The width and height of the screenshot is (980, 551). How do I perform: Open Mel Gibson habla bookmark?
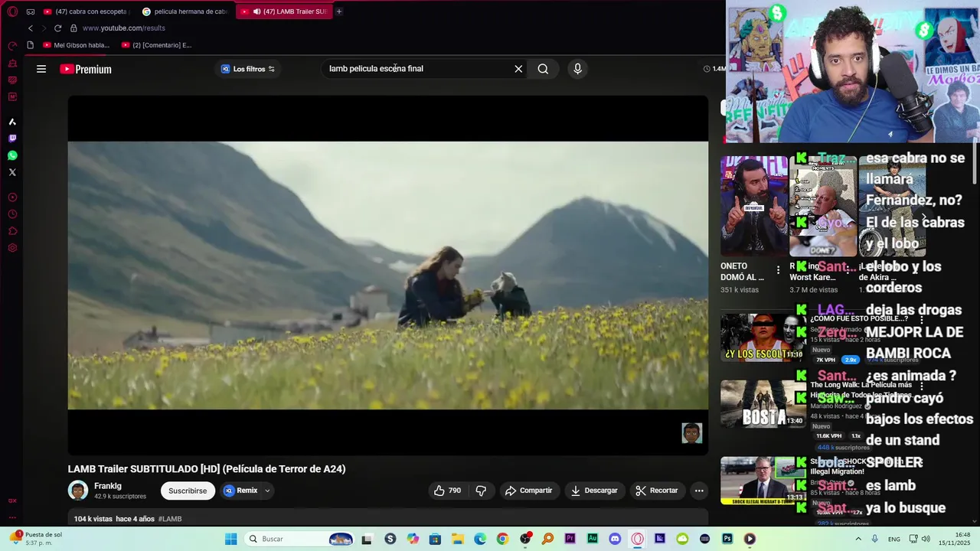77,45
